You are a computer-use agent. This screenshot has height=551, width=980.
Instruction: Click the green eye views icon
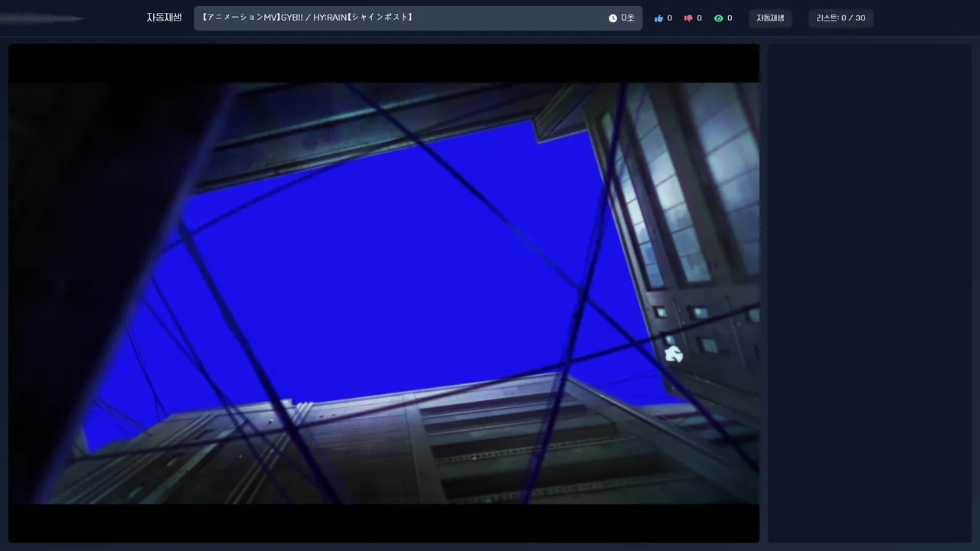(x=718, y=18)
